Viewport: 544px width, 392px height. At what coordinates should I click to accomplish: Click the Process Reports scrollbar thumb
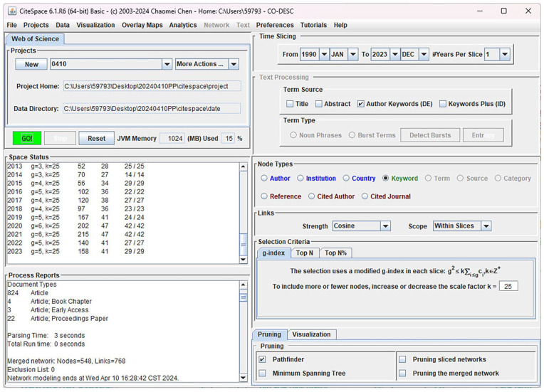[244, 297]
